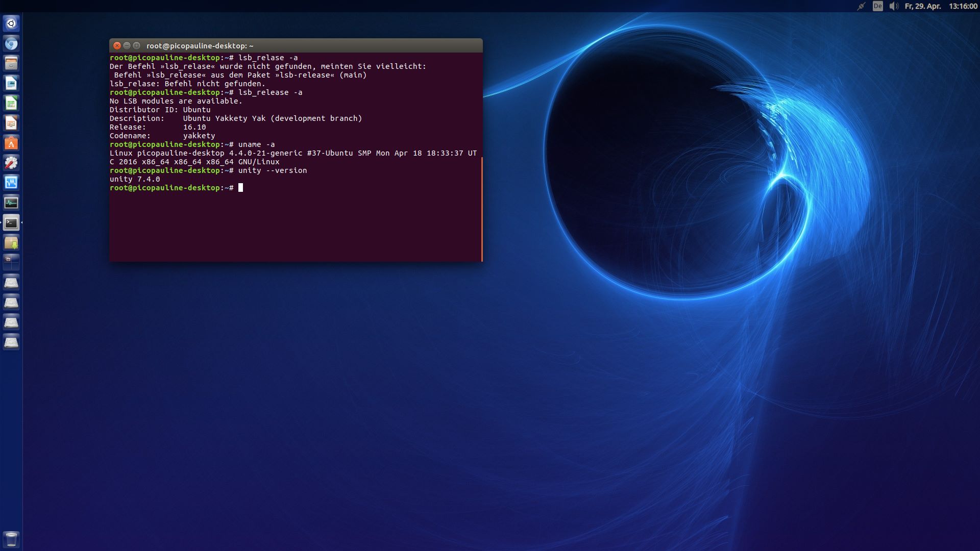
Task: Open the sound volume indicator menu
Action: 893,6
